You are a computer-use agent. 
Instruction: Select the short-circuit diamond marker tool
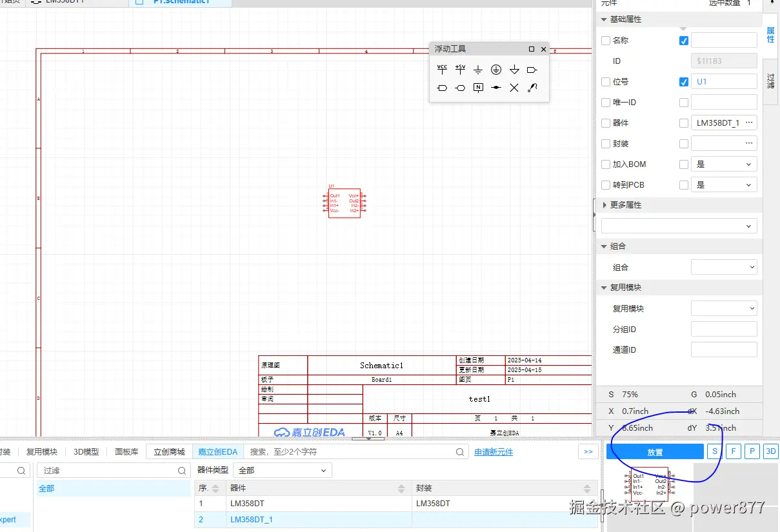click(x=496, y=88)
